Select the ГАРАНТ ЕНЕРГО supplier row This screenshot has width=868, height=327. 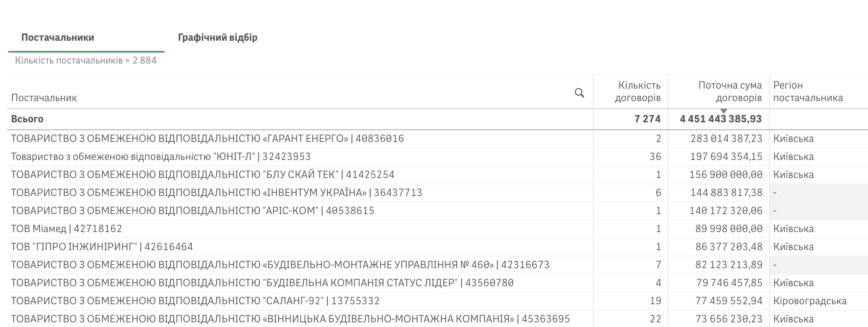pos(207,139)
